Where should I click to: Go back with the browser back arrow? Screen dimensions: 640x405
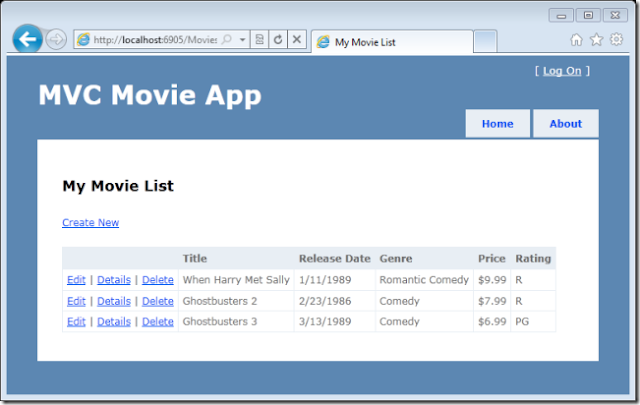point(27,39)
